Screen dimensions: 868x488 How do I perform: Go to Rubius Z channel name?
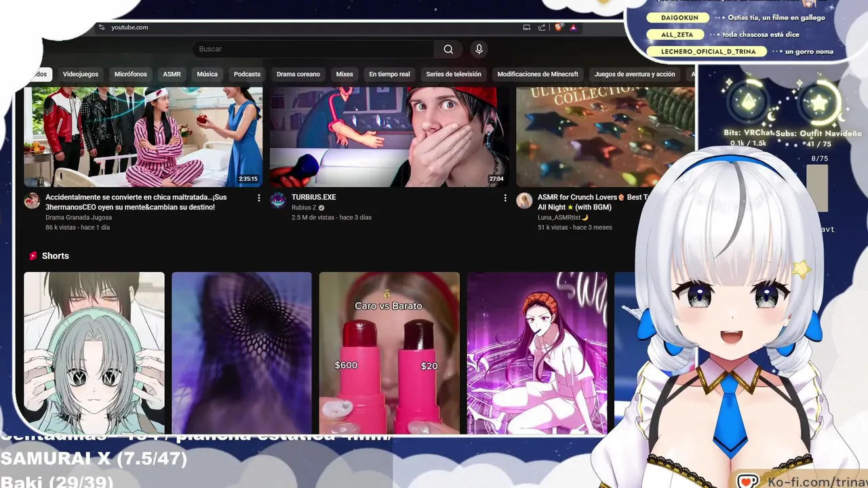[304, 207]
